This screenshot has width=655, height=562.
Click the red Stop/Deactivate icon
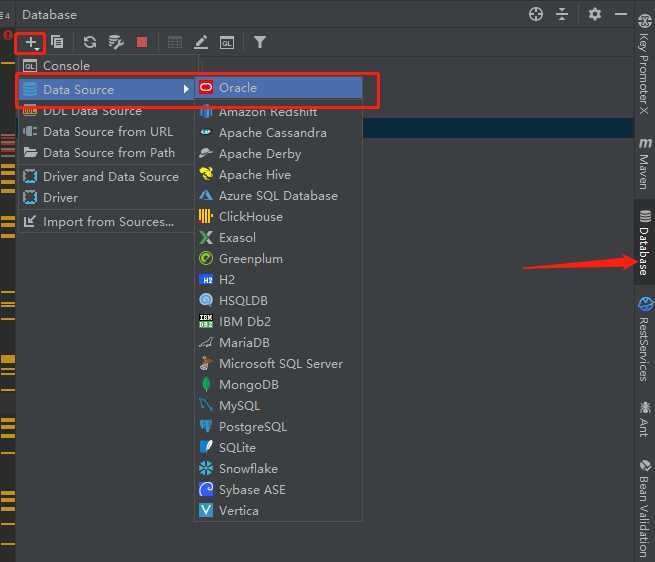coord(142,42)
